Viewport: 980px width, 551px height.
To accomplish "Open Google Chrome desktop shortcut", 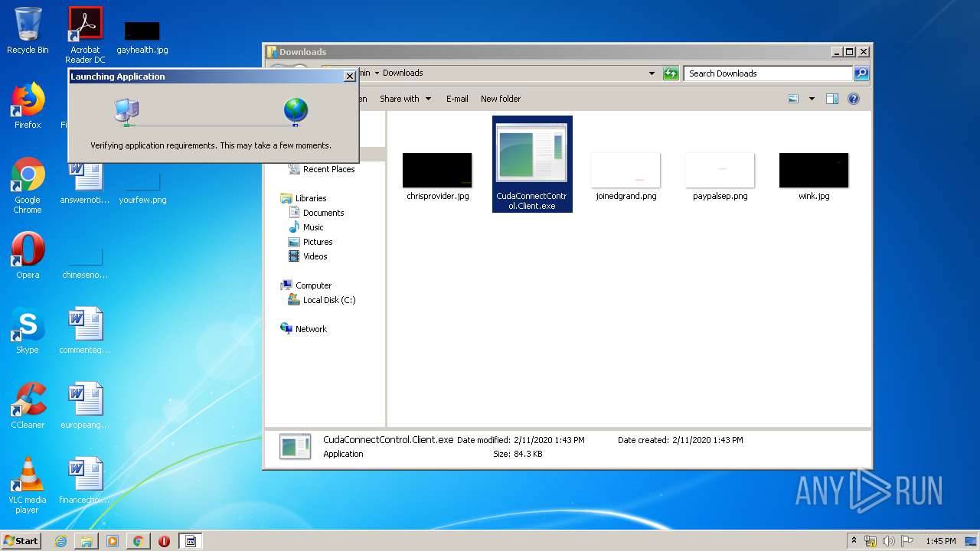I will pyautogui.click(x=28, y=185).
